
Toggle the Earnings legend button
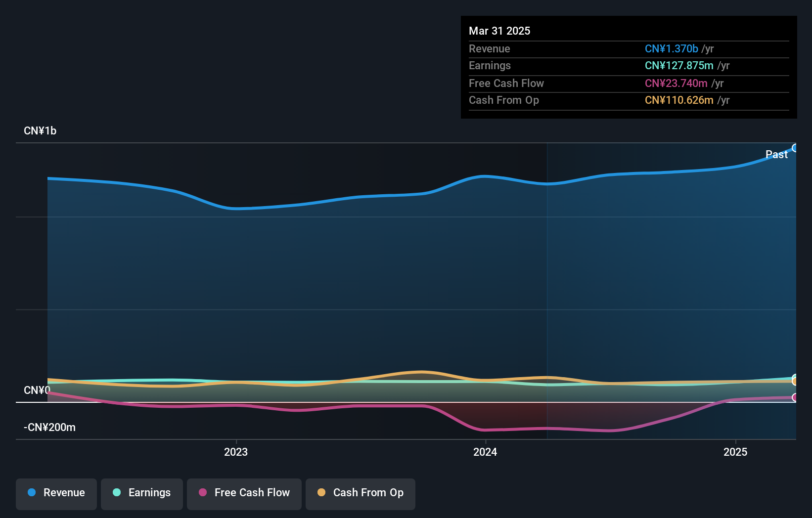pos(142,494)
